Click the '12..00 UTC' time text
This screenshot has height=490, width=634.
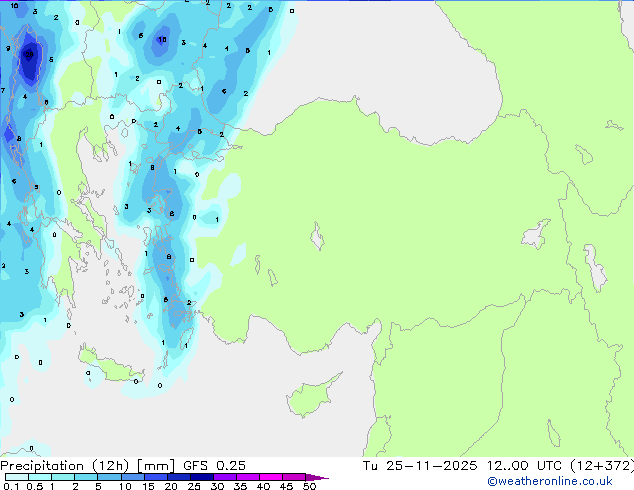pos(524,466)
